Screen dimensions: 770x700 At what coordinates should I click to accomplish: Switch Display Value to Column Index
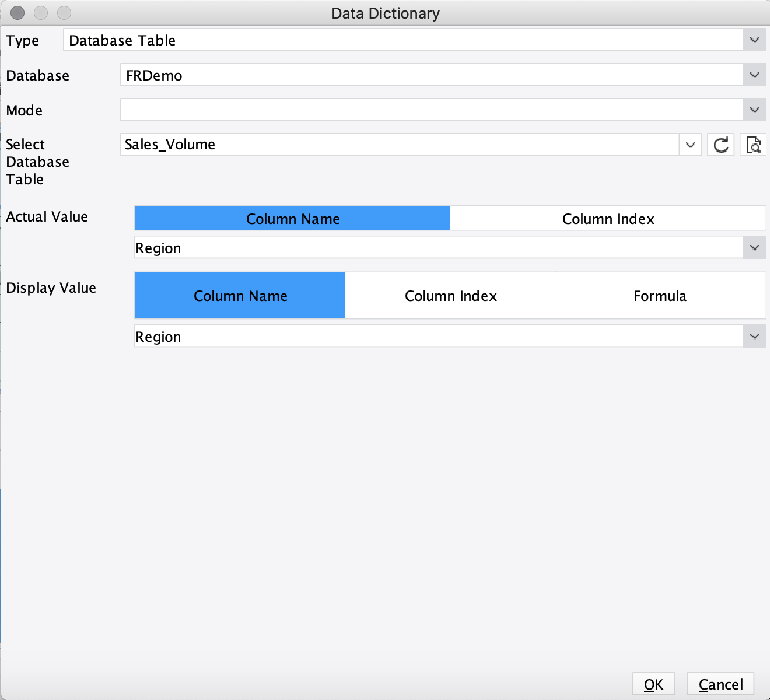[451, 296]
